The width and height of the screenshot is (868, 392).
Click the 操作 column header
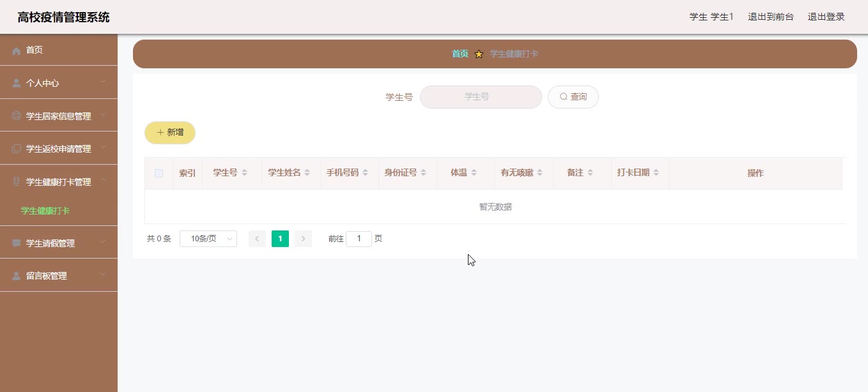click(x=756, y=173)
